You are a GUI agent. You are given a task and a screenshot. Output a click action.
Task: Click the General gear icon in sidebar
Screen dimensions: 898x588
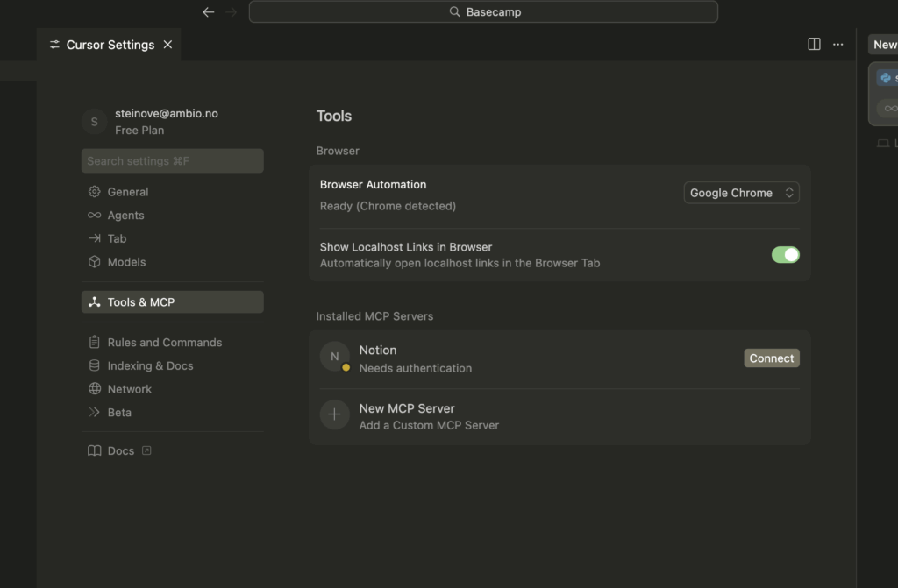95,192
